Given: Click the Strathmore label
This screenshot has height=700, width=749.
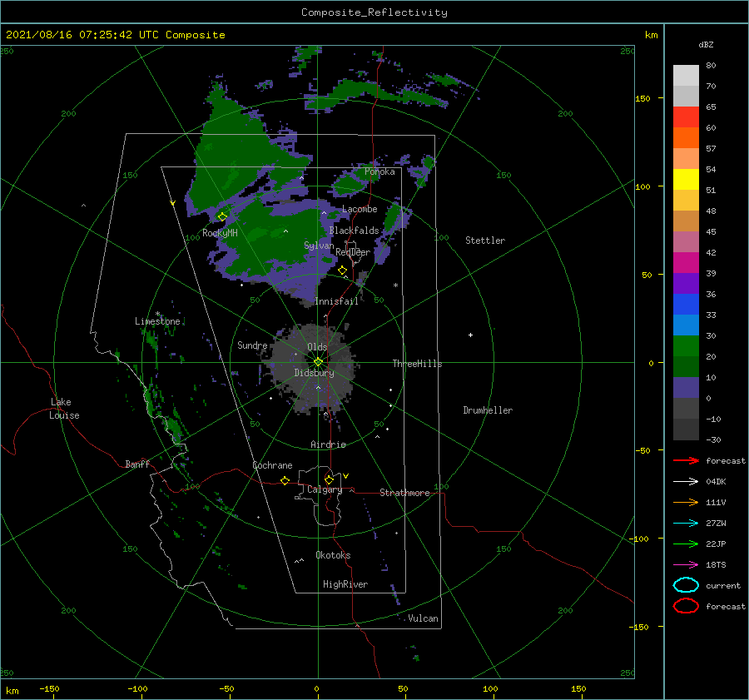Looking at the screenshot, I should click(x=404, y=493).
